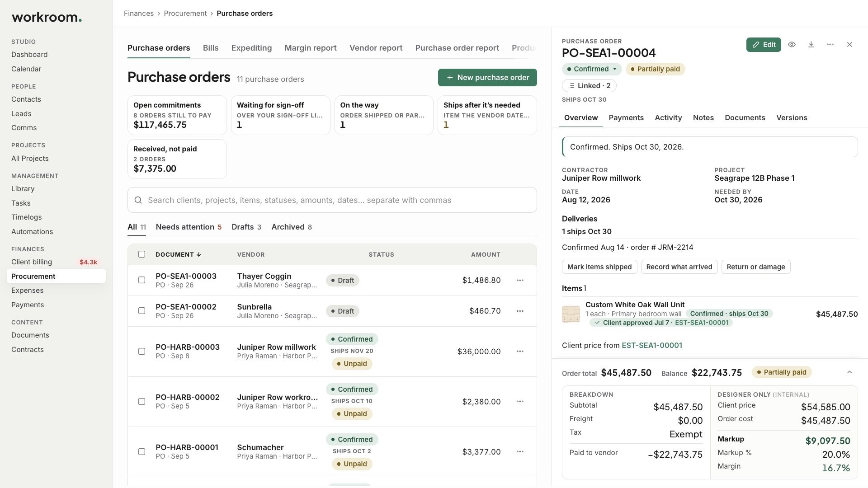Screen dimensions: 868x488
Task: Click Return or damage button
Action: (756, 267)
